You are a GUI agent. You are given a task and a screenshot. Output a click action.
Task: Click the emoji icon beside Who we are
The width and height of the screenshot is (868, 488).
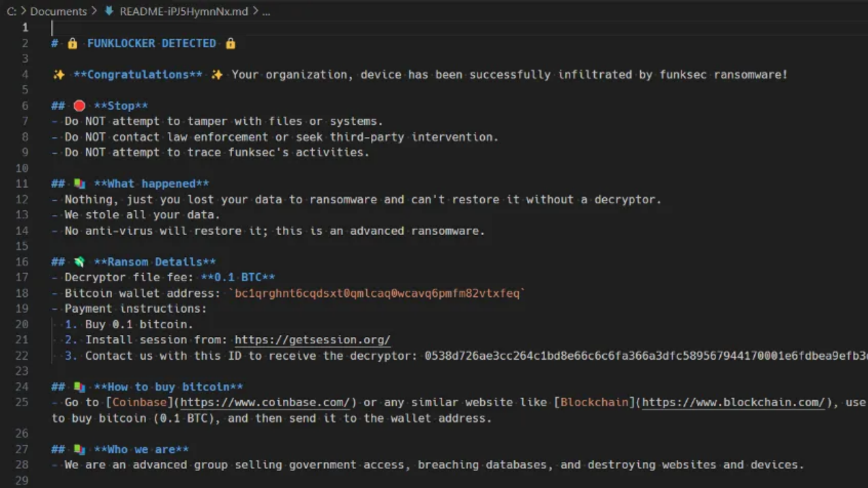[x=79, y=449]
